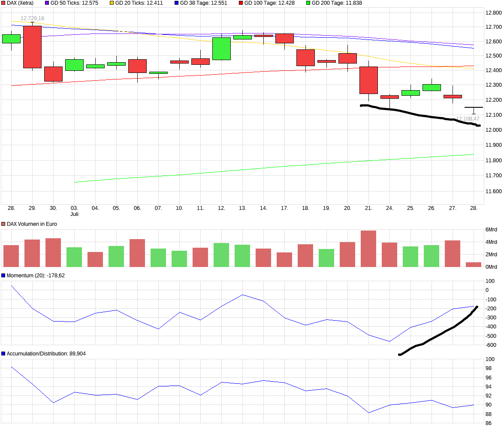Screen dimensions: 504x428
Task: Click the 'Juli' month label on the axis
Action: (75, 214)
